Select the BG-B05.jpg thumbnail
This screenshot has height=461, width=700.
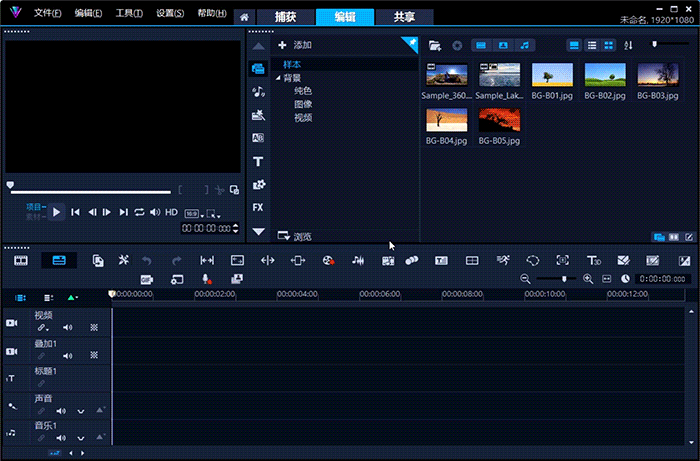click(x=499, y=121)
